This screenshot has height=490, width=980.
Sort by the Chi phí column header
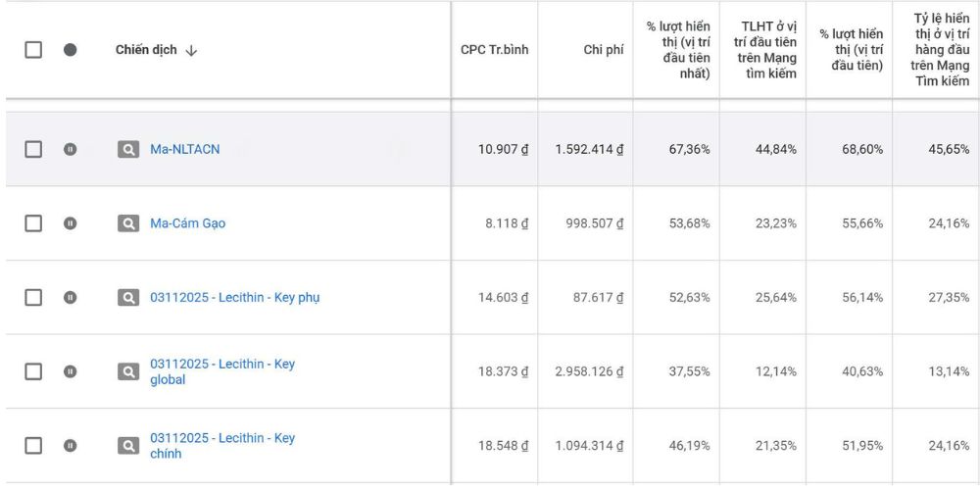[603, 50]
